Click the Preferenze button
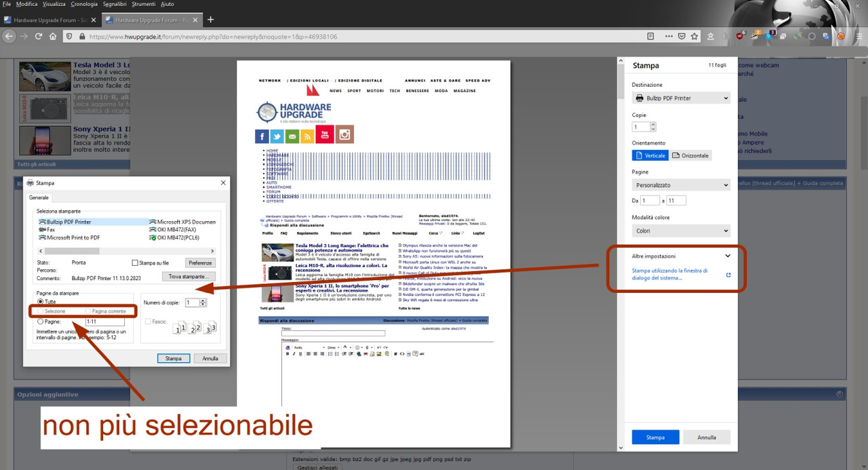Viewport: 868px width, 470px height. pyautogui.click(x=200, y=262)
